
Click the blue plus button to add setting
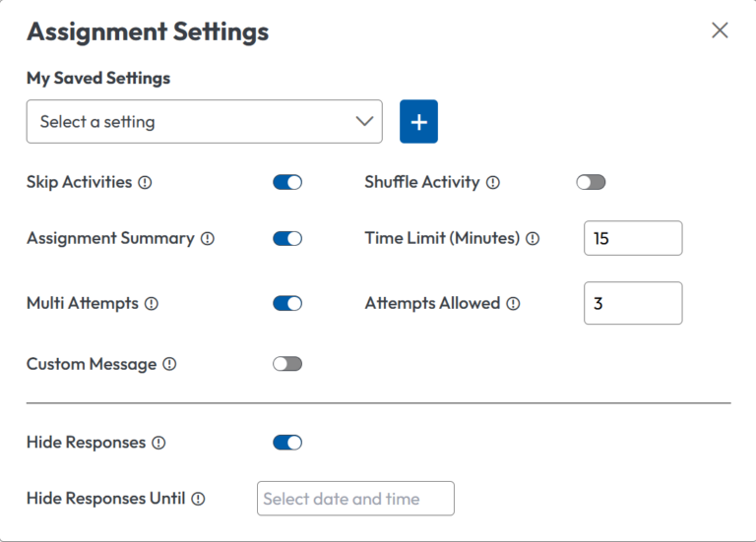[x=418, y=122]
